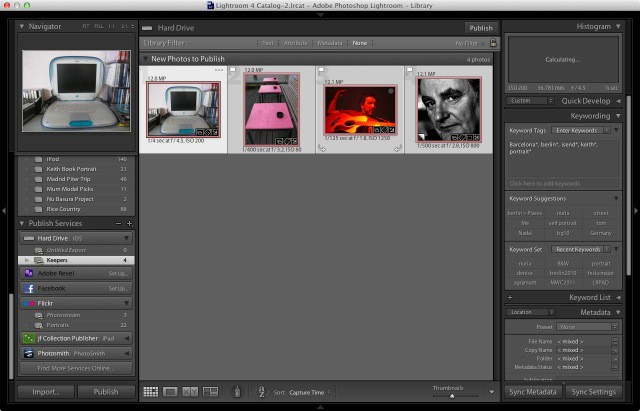Viewport: 640px width, 411px height.
Task: Click Find More Services Online
Action: 76,368
